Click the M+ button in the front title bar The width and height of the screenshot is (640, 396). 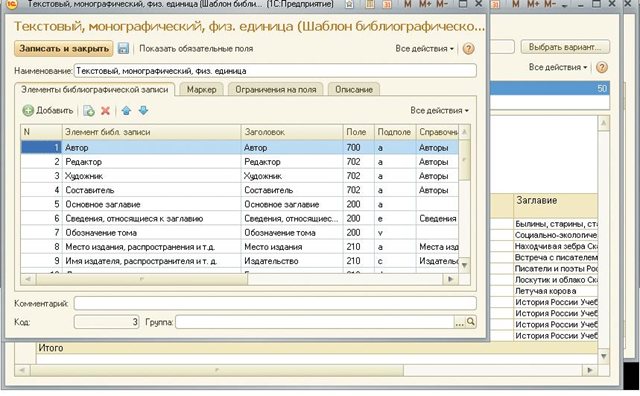coord(424,4)
